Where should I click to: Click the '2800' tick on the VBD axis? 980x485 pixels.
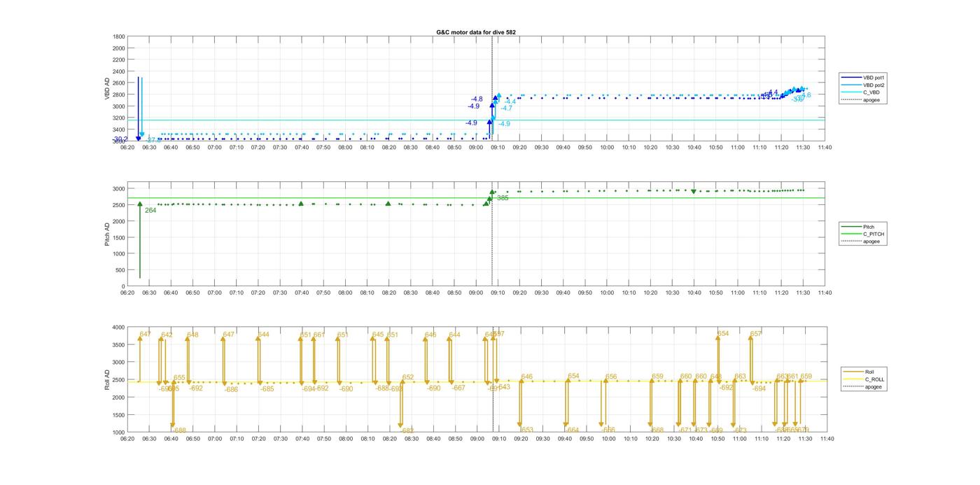[119, 94]
